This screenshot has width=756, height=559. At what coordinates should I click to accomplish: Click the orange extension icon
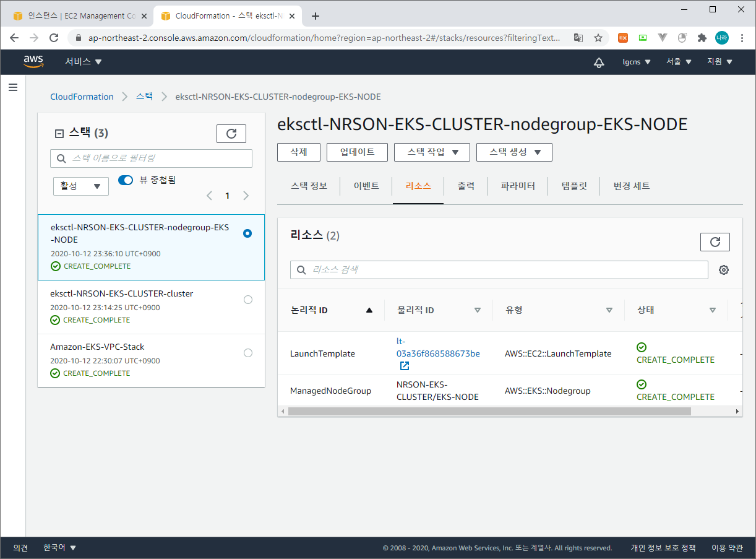coord(623,38)
